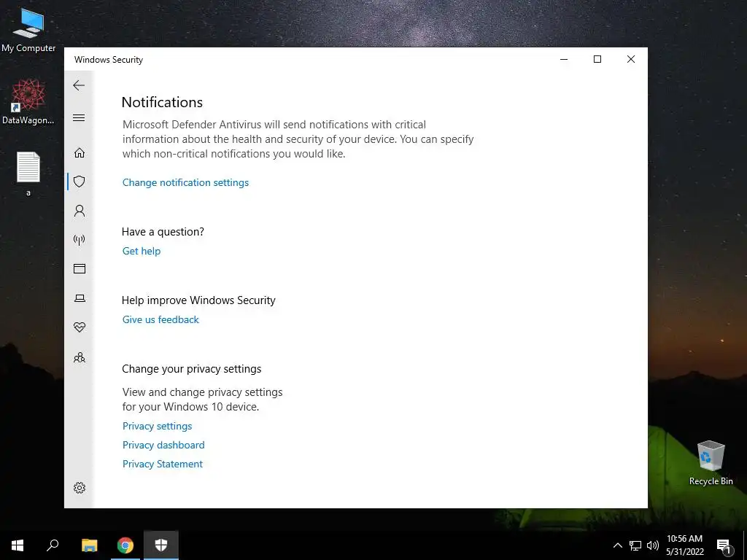
Task: Open Firewall & network protection icon
Action: [x=80, y=239]
